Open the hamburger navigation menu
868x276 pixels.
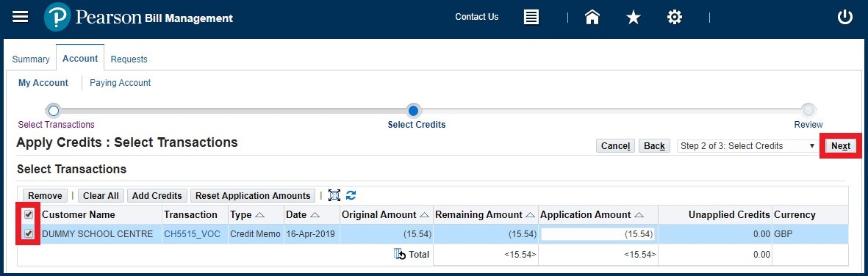[20, 17]
